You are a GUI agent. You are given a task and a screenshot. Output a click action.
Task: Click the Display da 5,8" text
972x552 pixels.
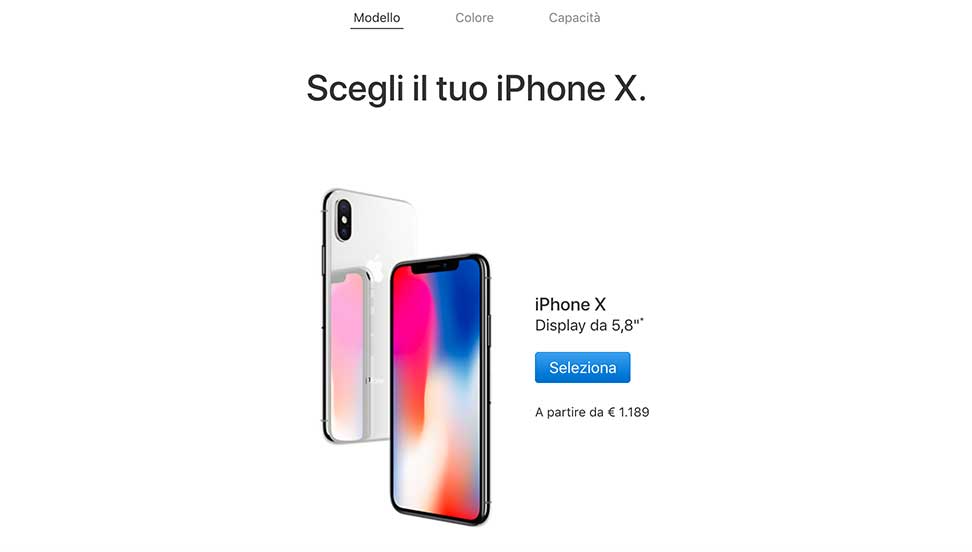[587, 326]
